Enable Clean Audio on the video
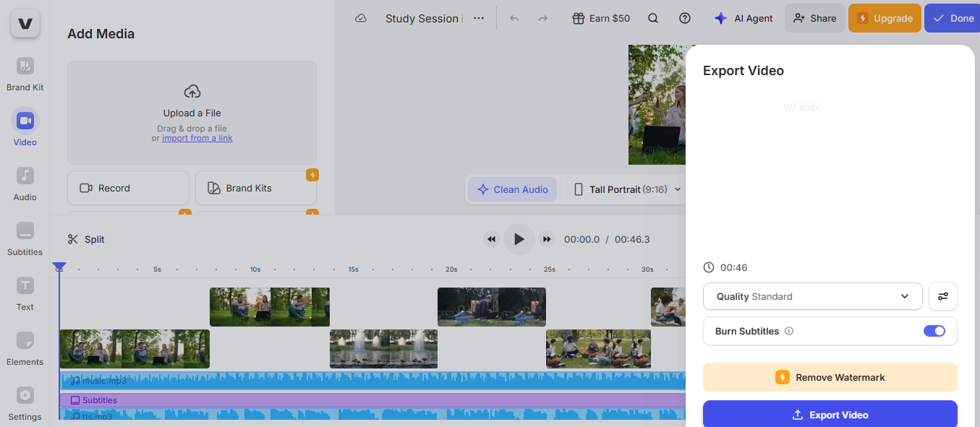This screenshot has width=980, height=427. click(512, 189)
